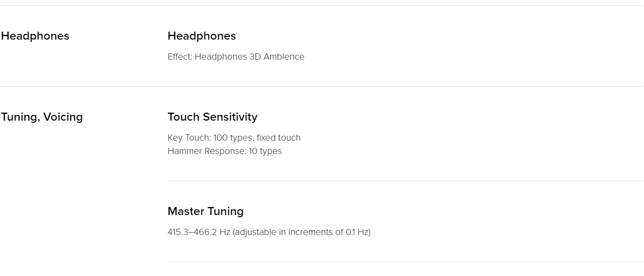The width and height of the screenshot is (644, 276).
Task: Select the '415.3–466.2 Hz' range value
Action: point(199,232)
